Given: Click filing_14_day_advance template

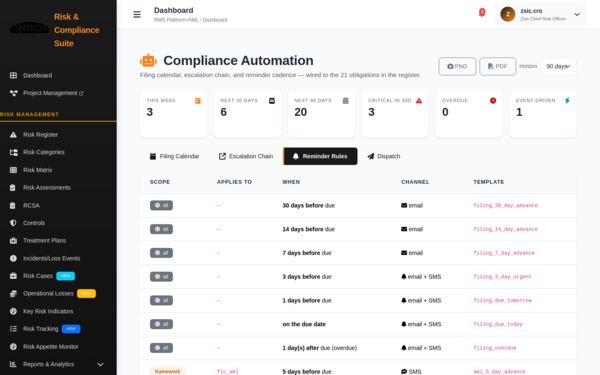Looking at the screenshot, I should click(x=505, y=229).
